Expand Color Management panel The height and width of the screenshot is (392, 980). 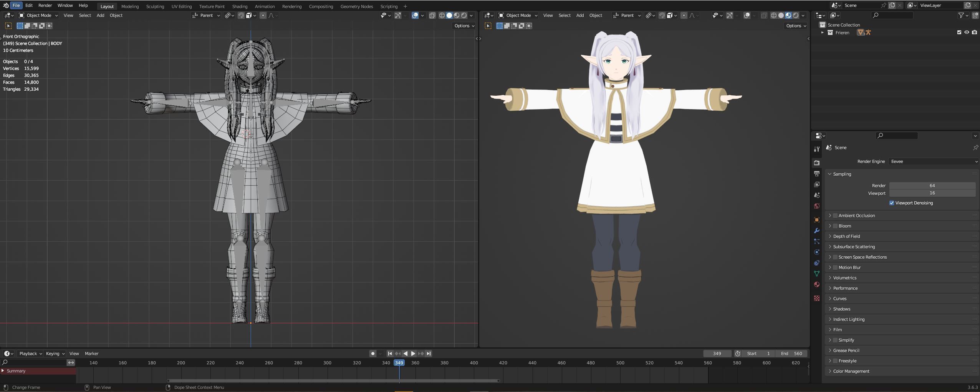pos(830,371)
